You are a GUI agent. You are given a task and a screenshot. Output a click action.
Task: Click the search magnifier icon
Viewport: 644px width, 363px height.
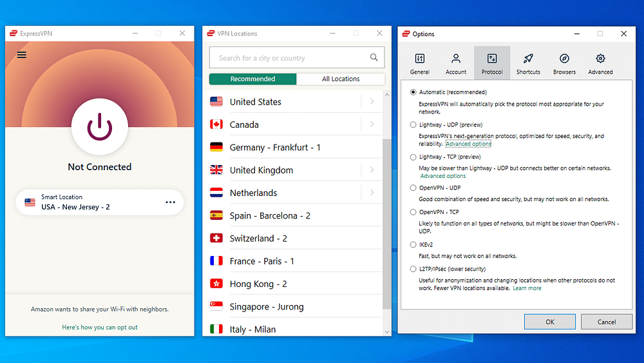374,57
